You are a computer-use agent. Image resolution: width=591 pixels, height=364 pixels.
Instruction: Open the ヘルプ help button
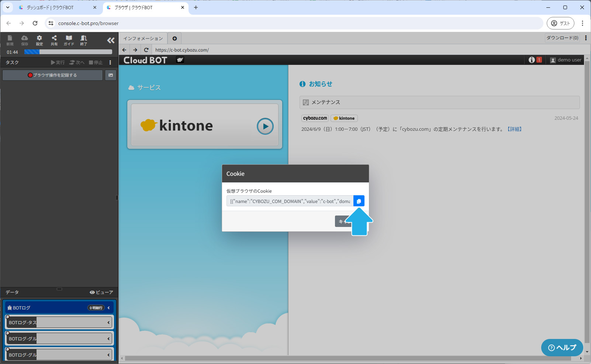point(562,347)
